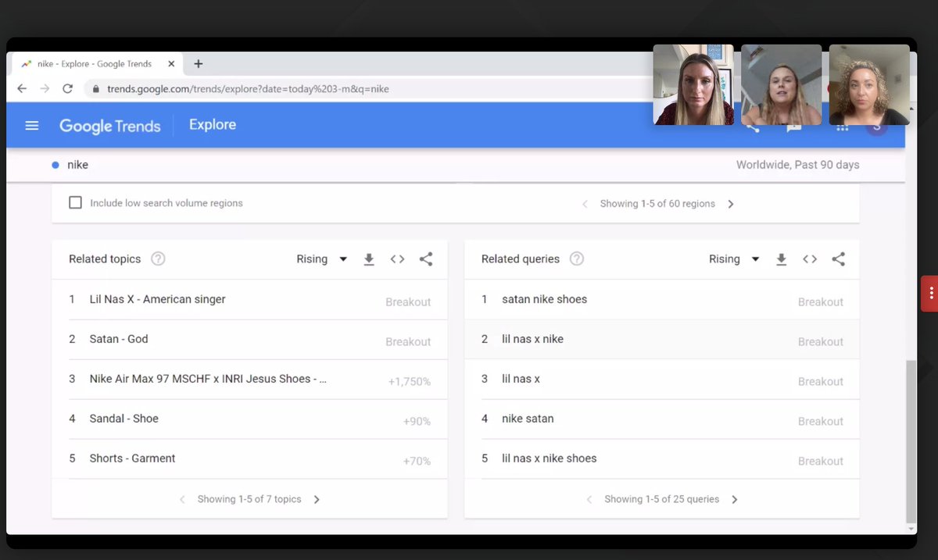Click the Explore header label
The height and width of the screenshot is (560, 938).
pos(213,125)
